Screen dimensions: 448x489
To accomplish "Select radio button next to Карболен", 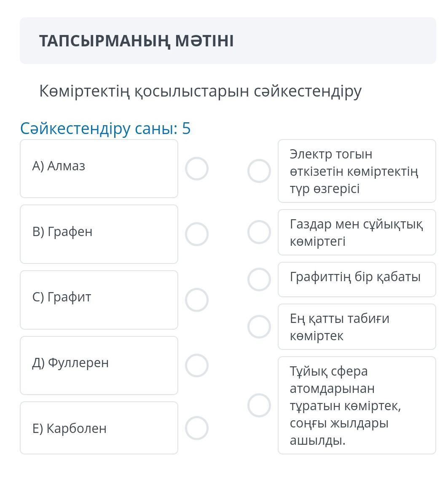I will [197, 428].
